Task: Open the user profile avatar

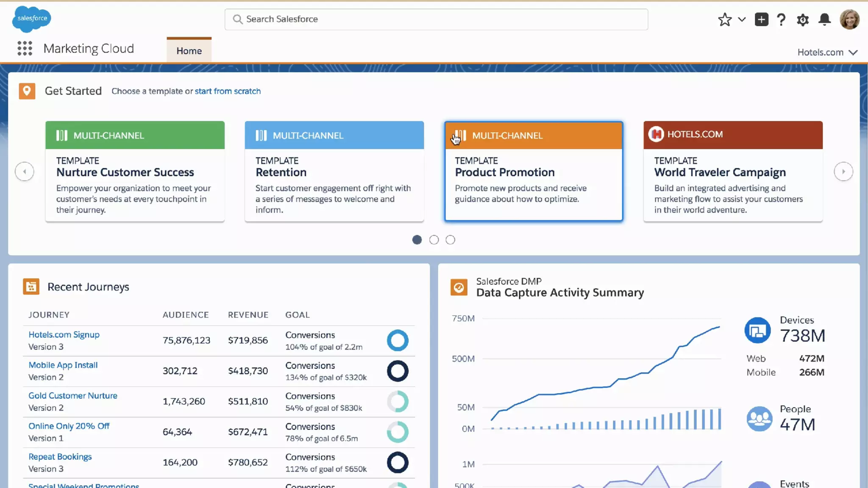Action: pos(849,19)
